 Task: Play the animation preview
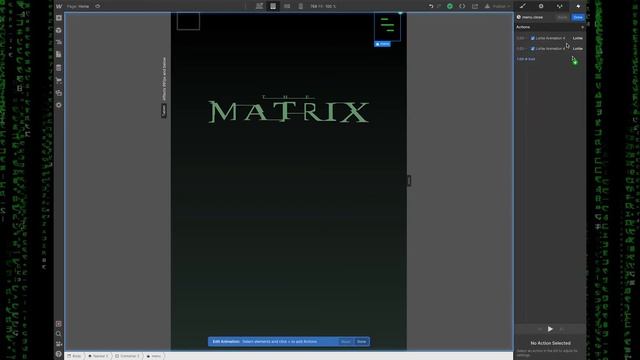click(550, 329)
